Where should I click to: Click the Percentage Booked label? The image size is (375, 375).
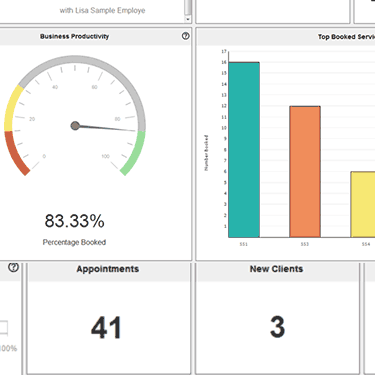pyautogui.click(x=74, y=242)
